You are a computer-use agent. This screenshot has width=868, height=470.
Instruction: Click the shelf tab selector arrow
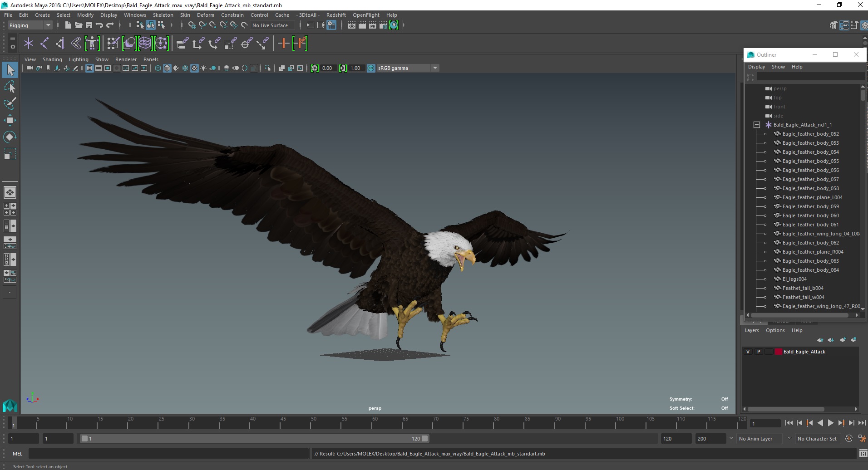(12, 39)
